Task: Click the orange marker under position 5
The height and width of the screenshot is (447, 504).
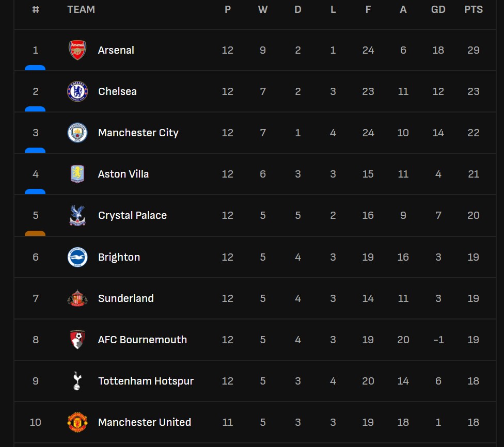Action: click(x=35, y=233)
